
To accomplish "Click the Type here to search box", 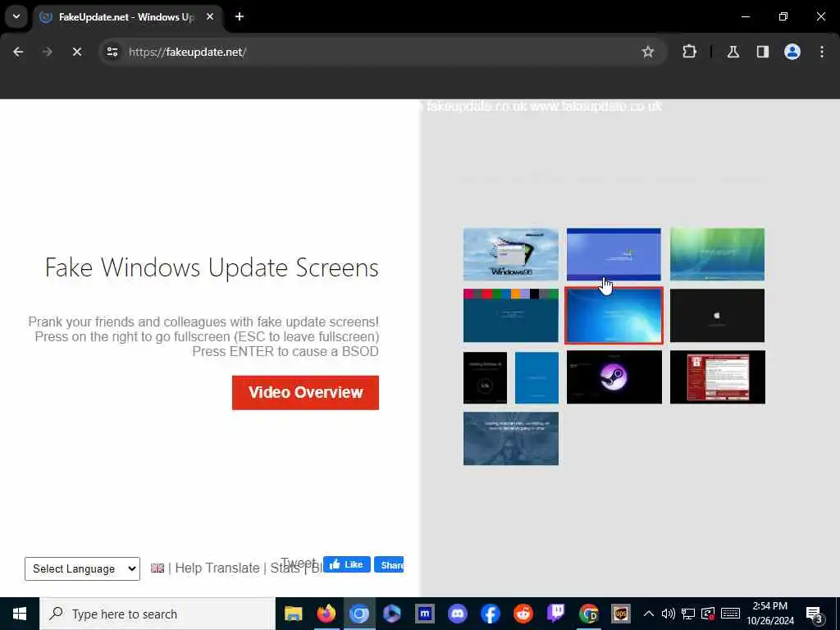I will click(x=157, y=614).
